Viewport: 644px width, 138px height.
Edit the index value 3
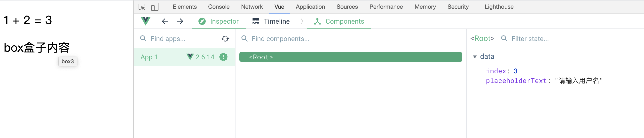click(x=515, y=71)
